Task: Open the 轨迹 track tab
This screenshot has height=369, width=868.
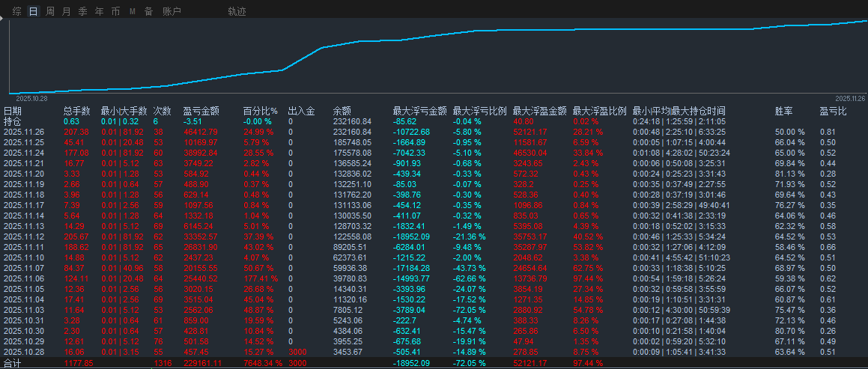Action: coord(237,11)
